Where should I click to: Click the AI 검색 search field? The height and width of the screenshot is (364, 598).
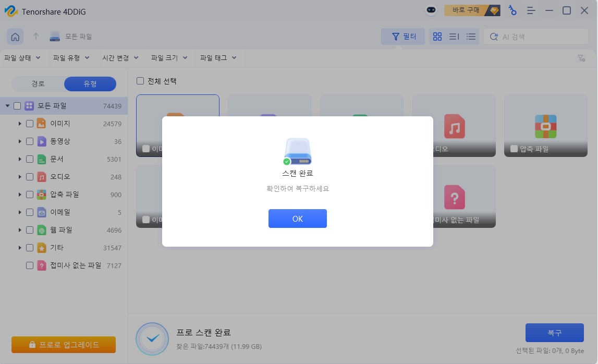click(536, 37)
